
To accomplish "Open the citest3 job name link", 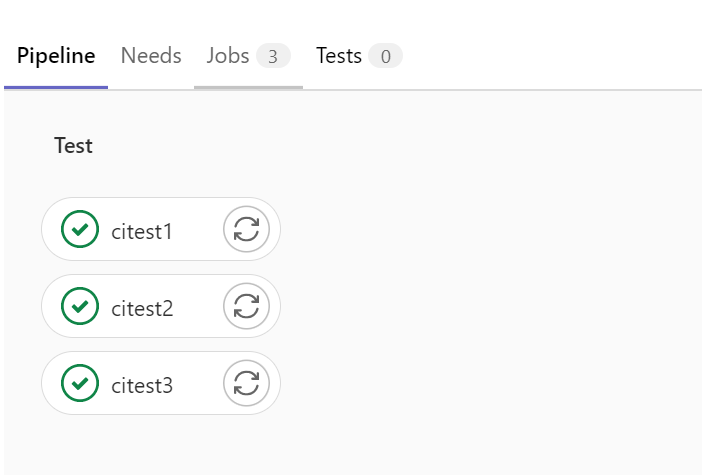I will click(142, 385).
